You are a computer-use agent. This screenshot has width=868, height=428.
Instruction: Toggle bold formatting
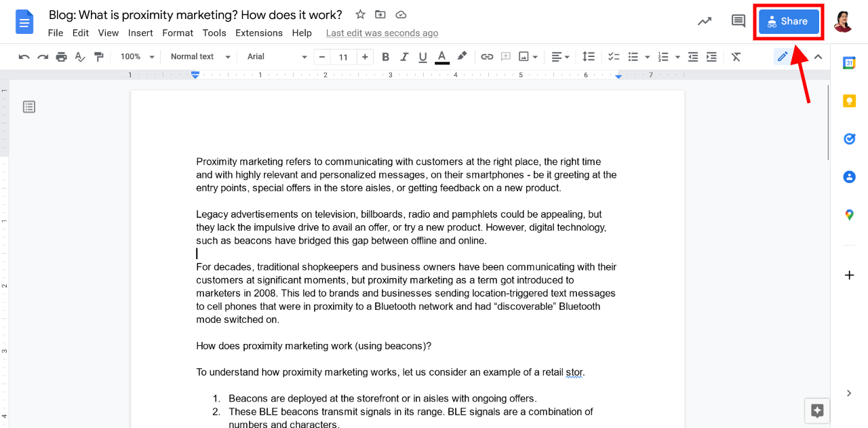click(x=386, y=57)
